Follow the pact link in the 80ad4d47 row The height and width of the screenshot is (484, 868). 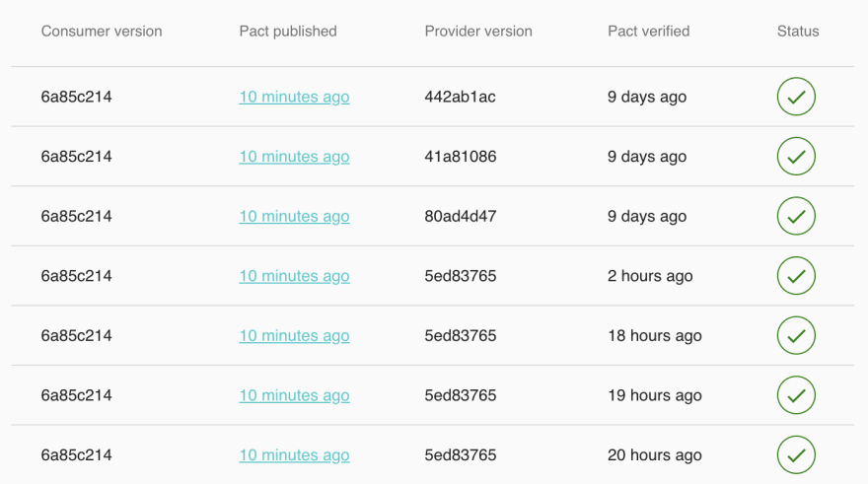click(294, 217)
